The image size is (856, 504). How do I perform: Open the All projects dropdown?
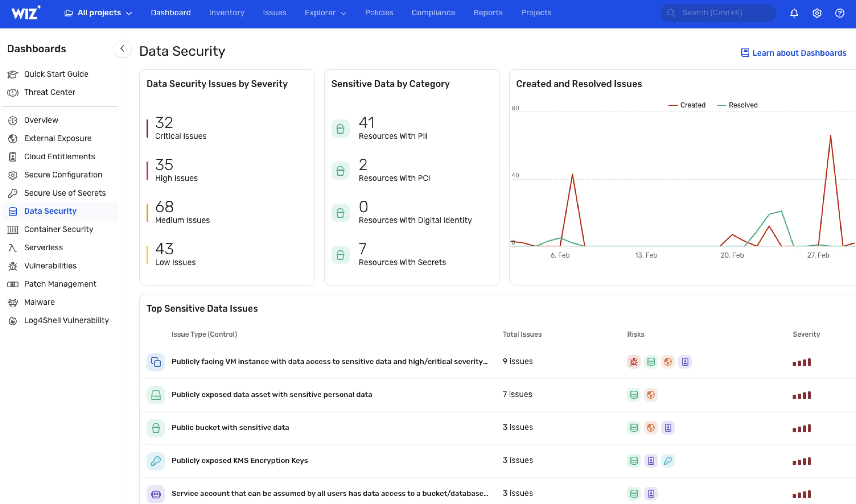pyautogui.click(x=98, y=13)
